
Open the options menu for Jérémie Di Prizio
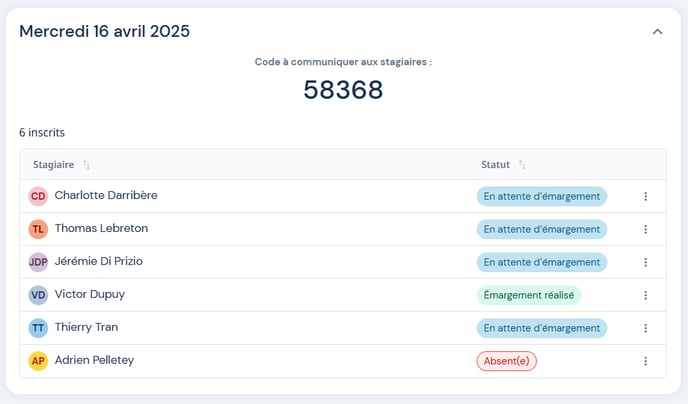645,262
